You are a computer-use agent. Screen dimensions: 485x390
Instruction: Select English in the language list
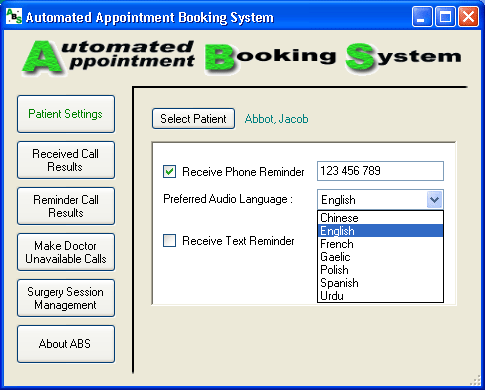click(380, 231)
